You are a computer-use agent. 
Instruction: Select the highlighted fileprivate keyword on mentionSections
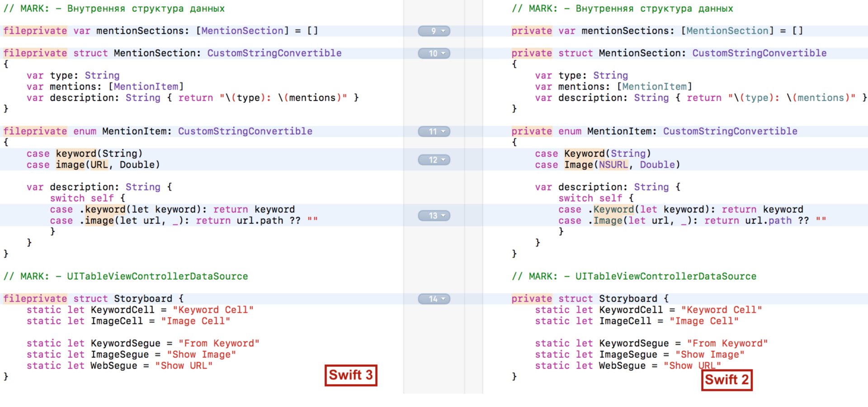click(x=35, y=31)
